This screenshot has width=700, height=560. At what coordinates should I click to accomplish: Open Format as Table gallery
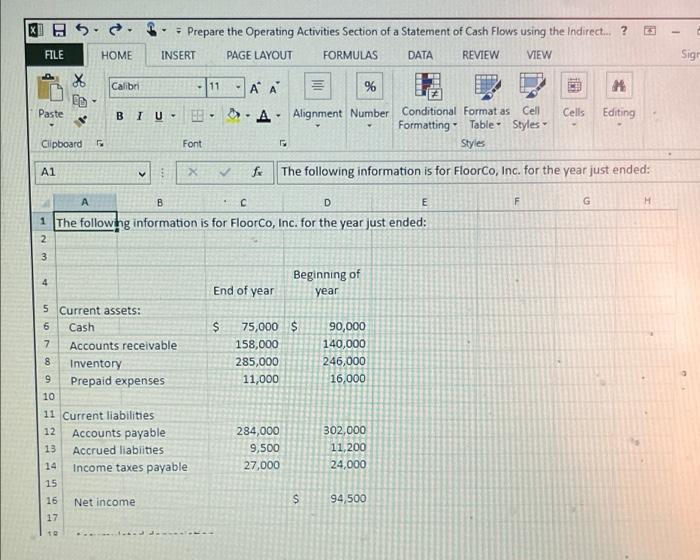[x=486, y=101]
